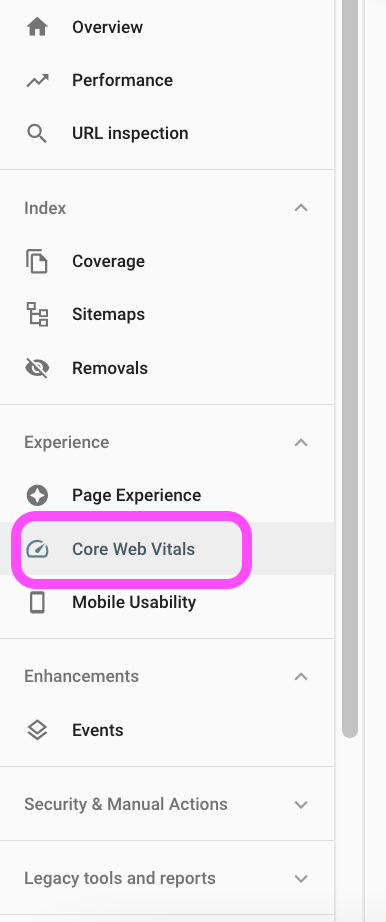Viewport: 386px width, 922px height.
Task: Expand Security & Manual Actions section
Action: click(167, 804)
